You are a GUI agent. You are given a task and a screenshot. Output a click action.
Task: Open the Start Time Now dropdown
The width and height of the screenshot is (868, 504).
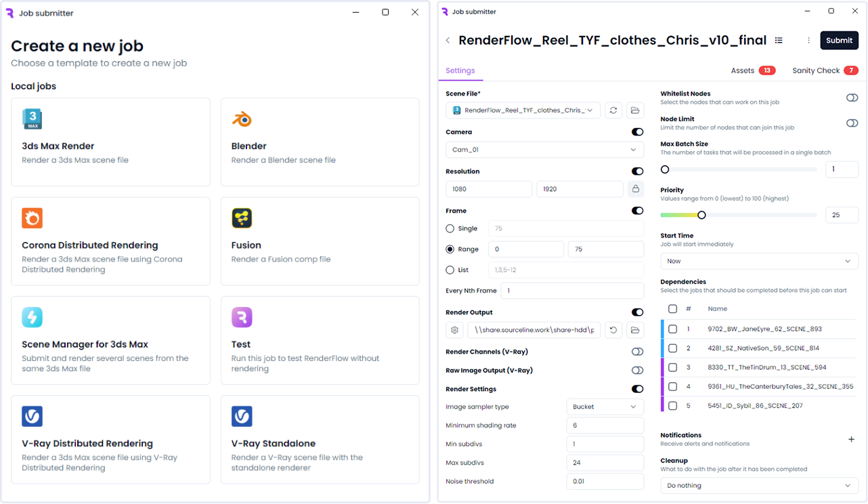click(760, 261)
